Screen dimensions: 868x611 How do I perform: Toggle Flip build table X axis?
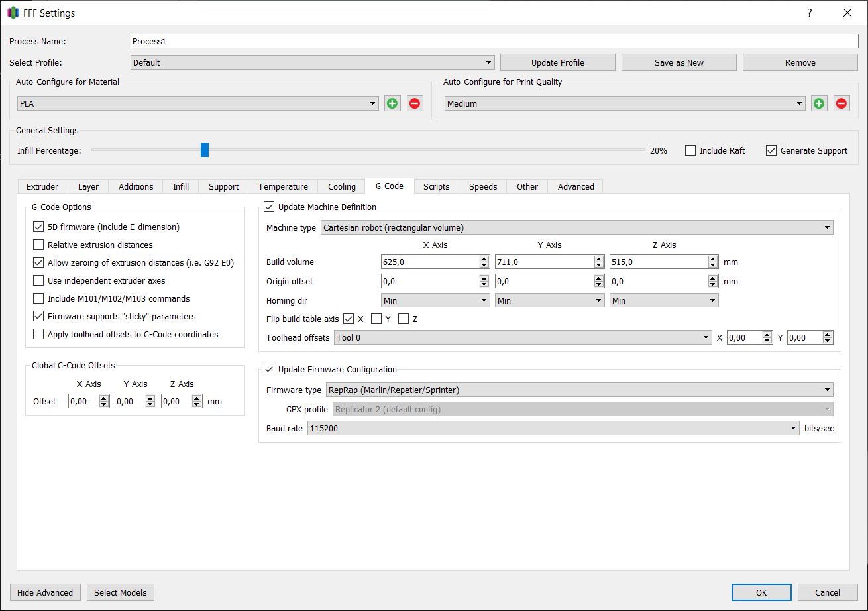pos(349,319)
